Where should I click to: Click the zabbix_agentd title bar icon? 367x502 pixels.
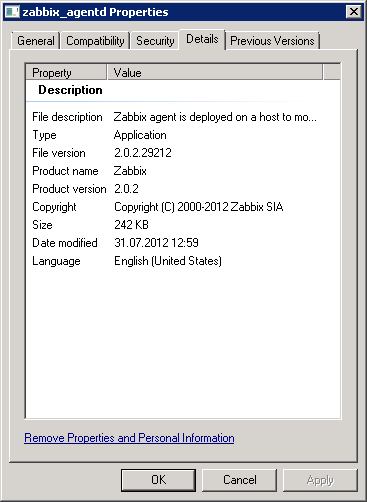[12, 12]
